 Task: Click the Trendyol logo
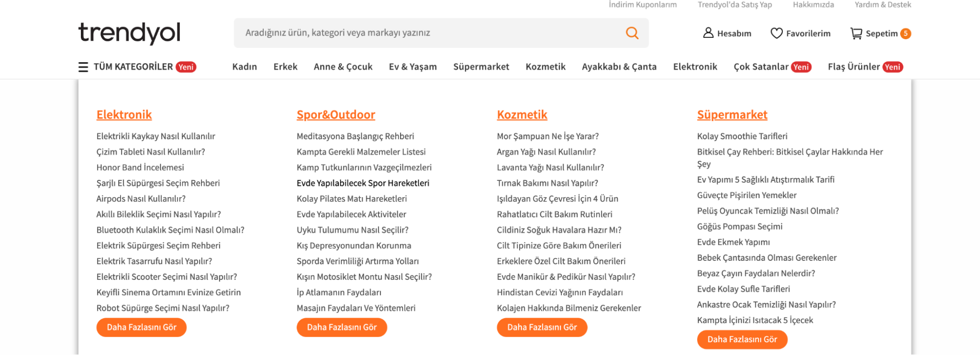129,33
